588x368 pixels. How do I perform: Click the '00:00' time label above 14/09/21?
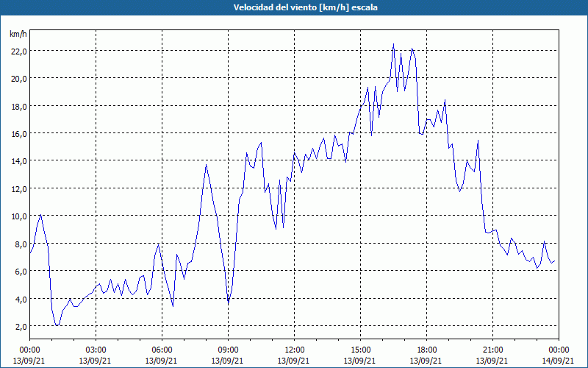click(559, 350)
